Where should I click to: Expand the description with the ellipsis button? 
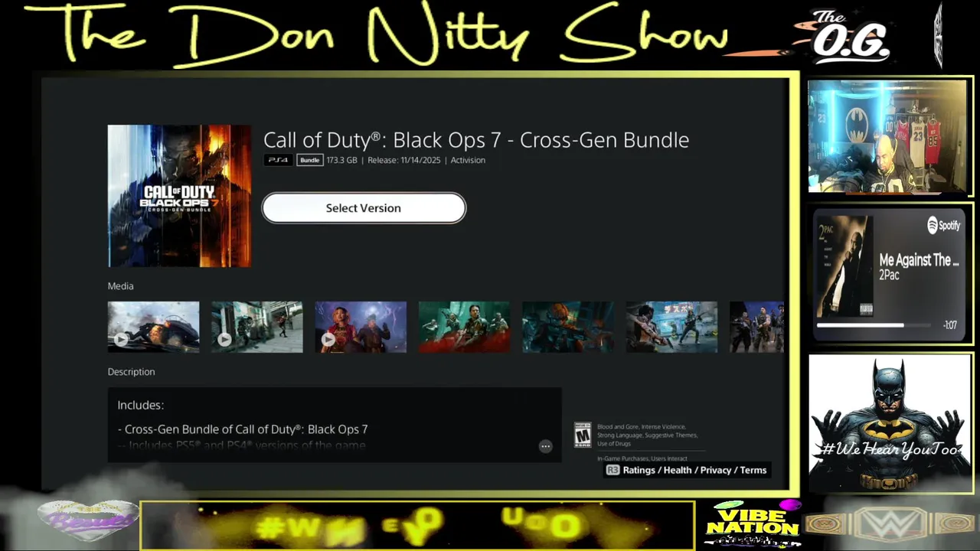pos(545,446)
